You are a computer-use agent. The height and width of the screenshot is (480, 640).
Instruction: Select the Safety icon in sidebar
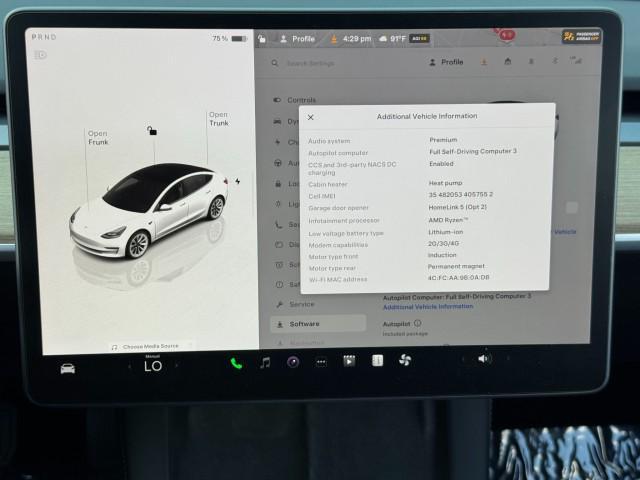tap(280, 284)
